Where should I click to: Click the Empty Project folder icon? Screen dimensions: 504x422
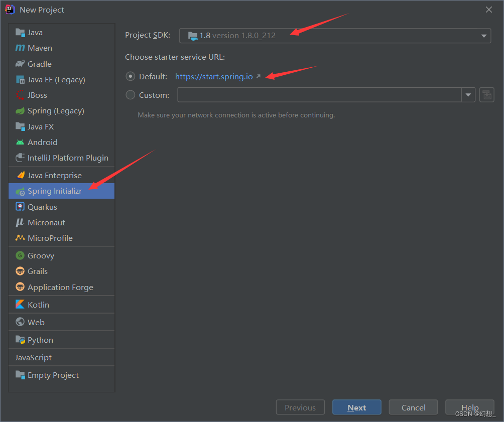(x=20, y=375)
